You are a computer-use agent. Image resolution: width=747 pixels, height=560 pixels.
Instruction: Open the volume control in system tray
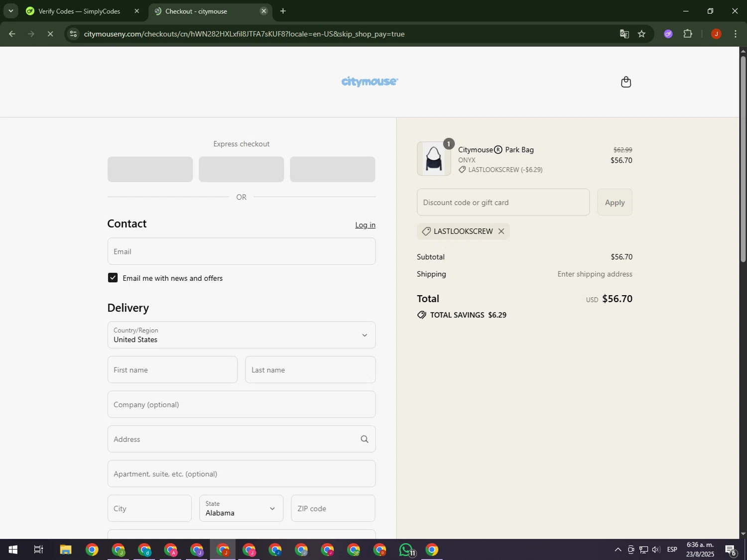pos(656,550)
